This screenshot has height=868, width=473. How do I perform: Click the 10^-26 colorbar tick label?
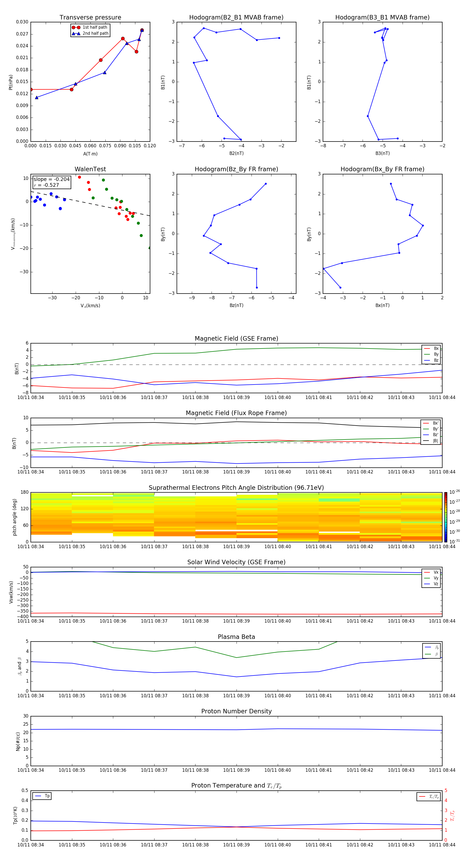[455, 492]
